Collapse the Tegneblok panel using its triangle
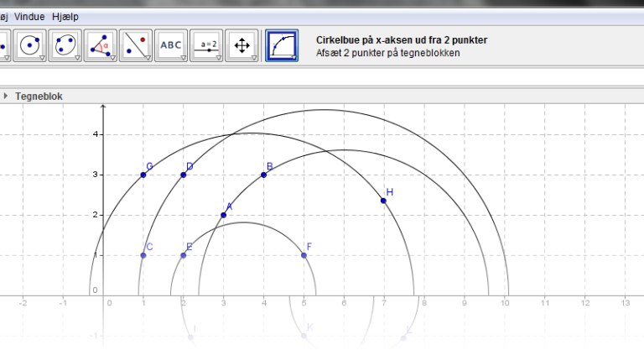The image size is (644, 350). [7, 97]
